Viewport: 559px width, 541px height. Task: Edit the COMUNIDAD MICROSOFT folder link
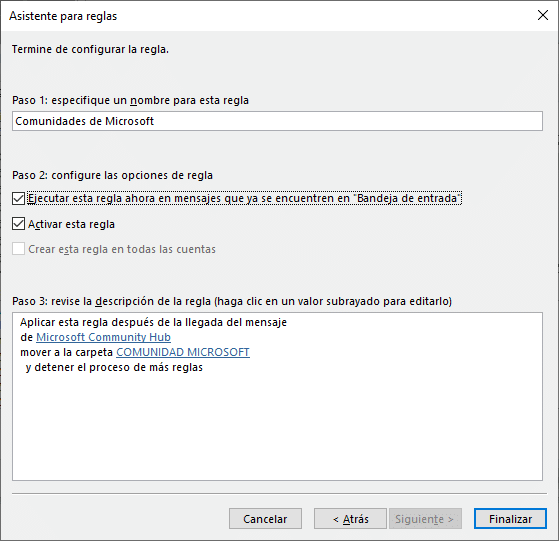[x=183, y=352]
